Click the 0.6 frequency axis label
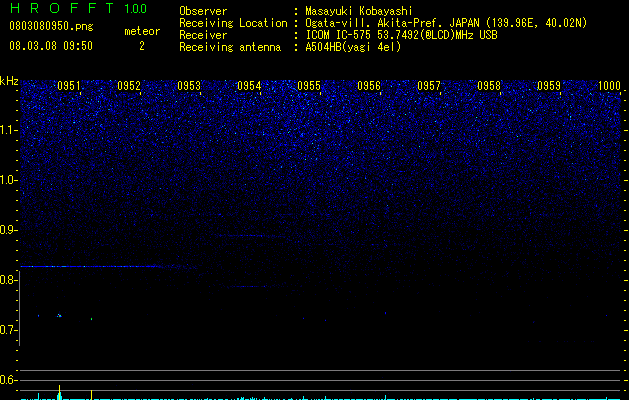The height and width of the screenshot is (400, 629). (x=9, y=380)
